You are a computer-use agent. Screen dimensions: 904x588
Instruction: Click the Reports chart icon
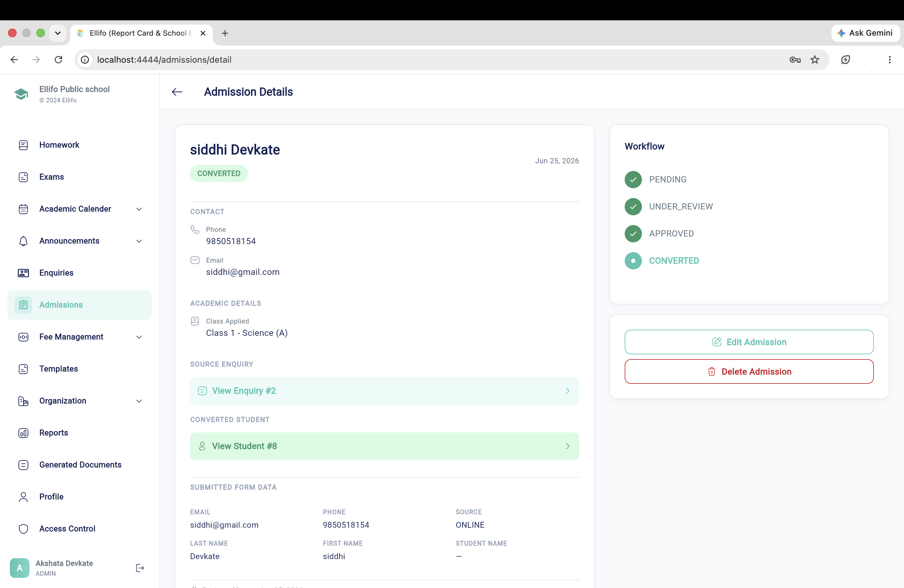point(23,433)
